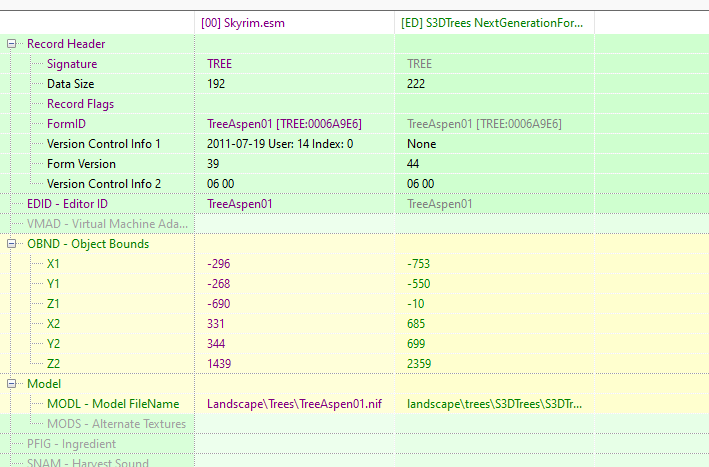Screen dimensions: 709x467
Task: Click X1 value -296
Action: pyautogui.click(x=218, y=264)
